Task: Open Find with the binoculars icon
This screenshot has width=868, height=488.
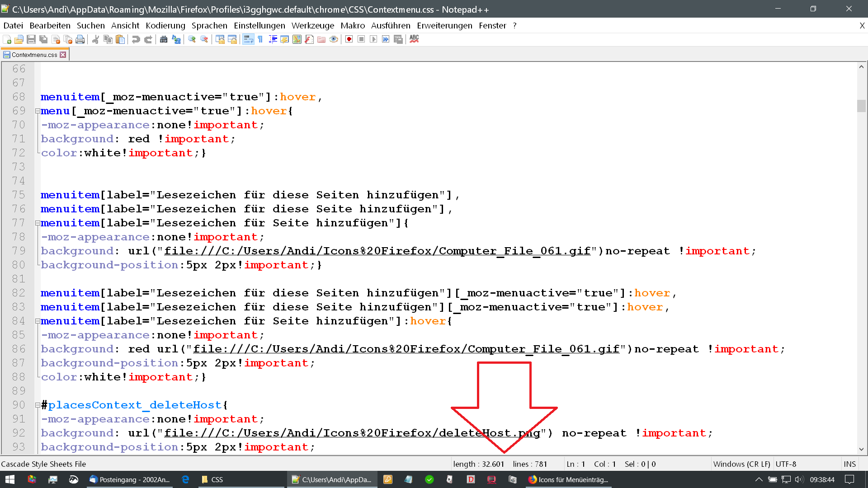Action: tap(164, 39)
